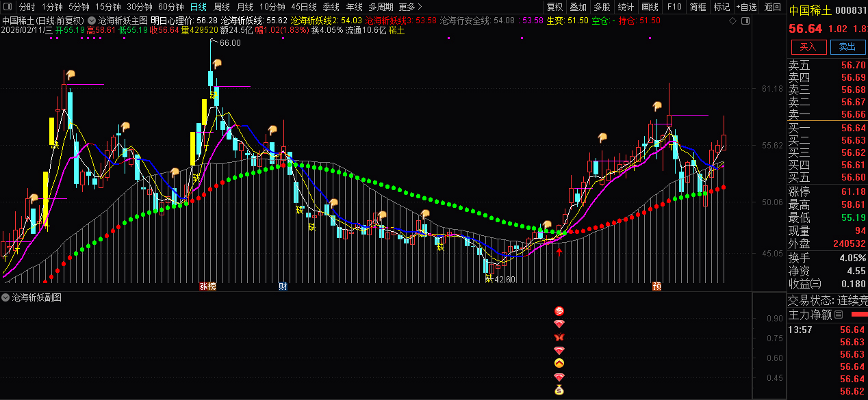This screenshot has width=868, height=400.
Task: Open the 统计 statistics tool
Action: click(x=626, y=7)
